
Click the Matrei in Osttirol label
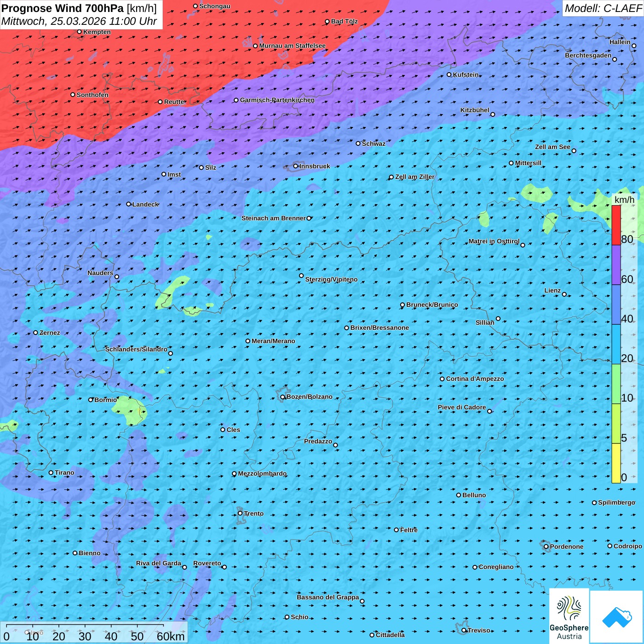494,241
